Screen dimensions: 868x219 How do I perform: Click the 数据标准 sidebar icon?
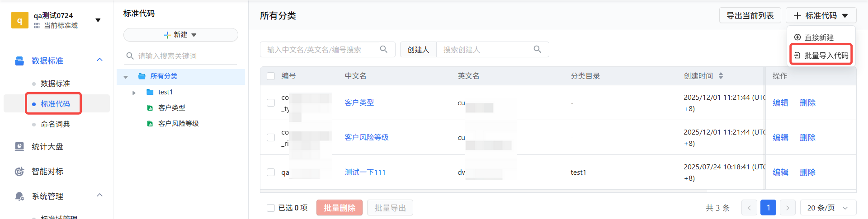19,61
